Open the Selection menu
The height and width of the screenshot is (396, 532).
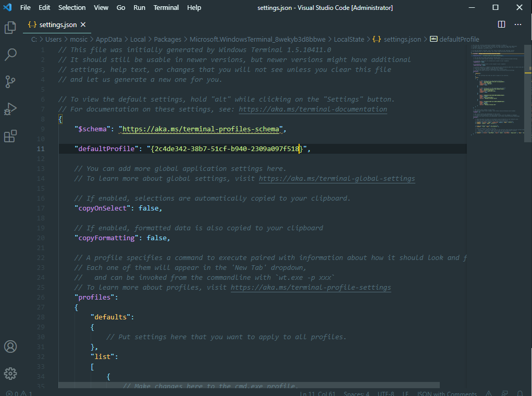[72, 7]
